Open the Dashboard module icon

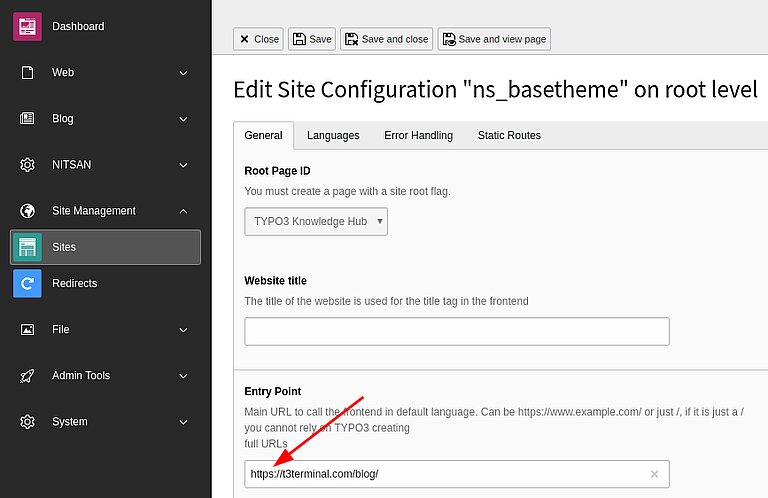27,26
